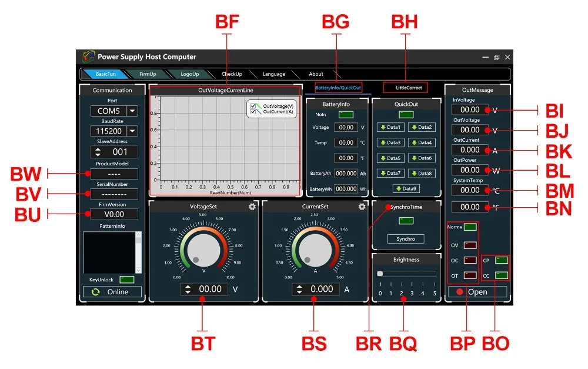
Task: Click the OV status indicator
Action: (x=470, y=245)
